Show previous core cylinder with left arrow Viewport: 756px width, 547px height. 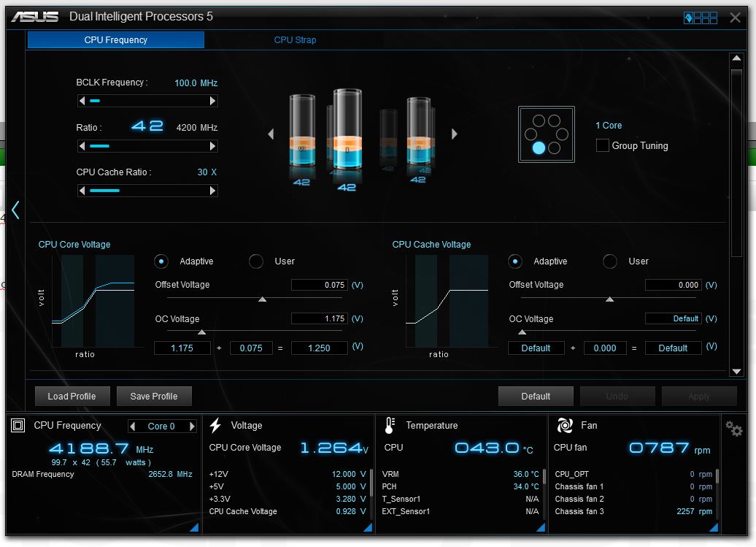tap(271, 134)
